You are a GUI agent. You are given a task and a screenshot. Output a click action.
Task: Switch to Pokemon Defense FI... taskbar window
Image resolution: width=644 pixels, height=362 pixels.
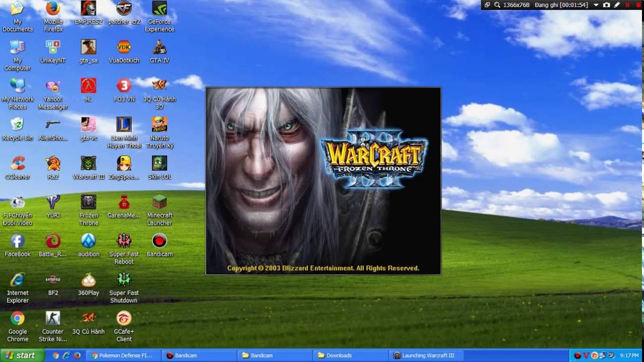point(123,355)
